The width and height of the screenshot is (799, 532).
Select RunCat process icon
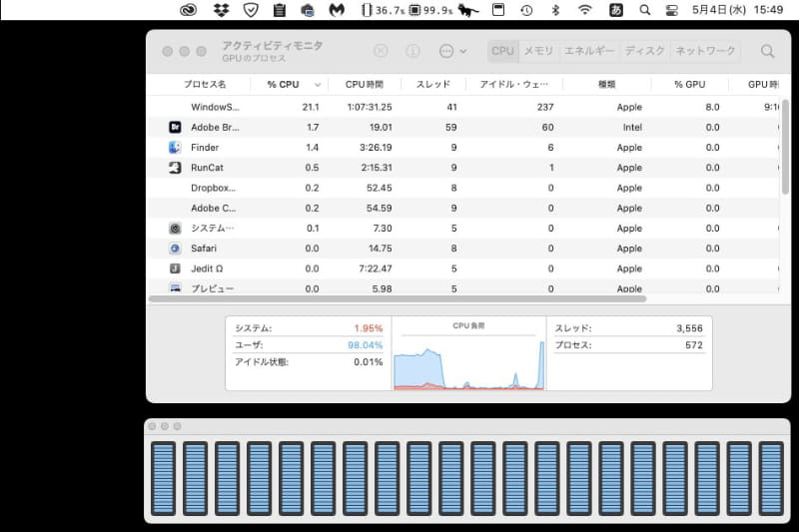[x=175, y=168]
